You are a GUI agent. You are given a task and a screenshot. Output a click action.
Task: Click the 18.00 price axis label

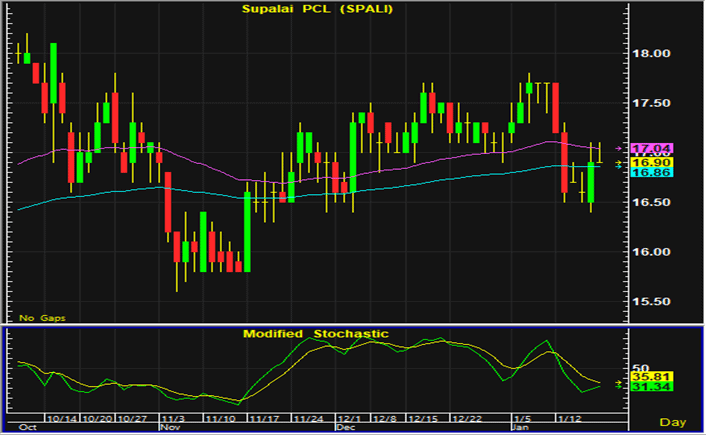click(x=653, y=53)
